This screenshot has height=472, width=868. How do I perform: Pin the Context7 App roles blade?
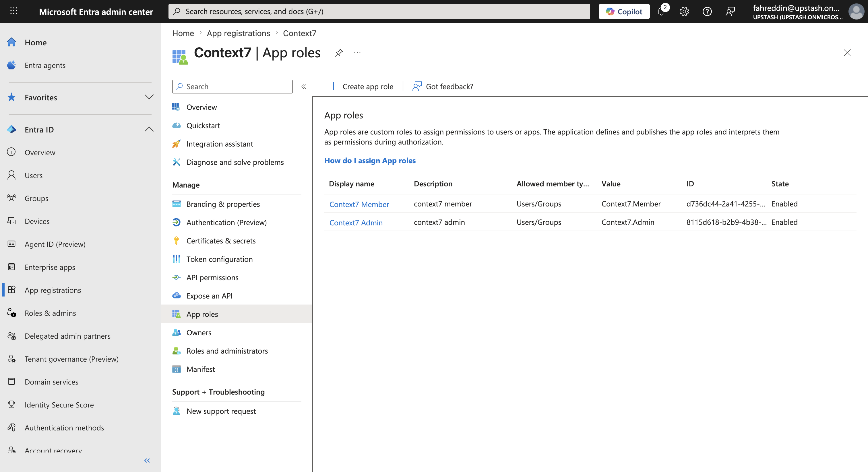click(339, 53)
